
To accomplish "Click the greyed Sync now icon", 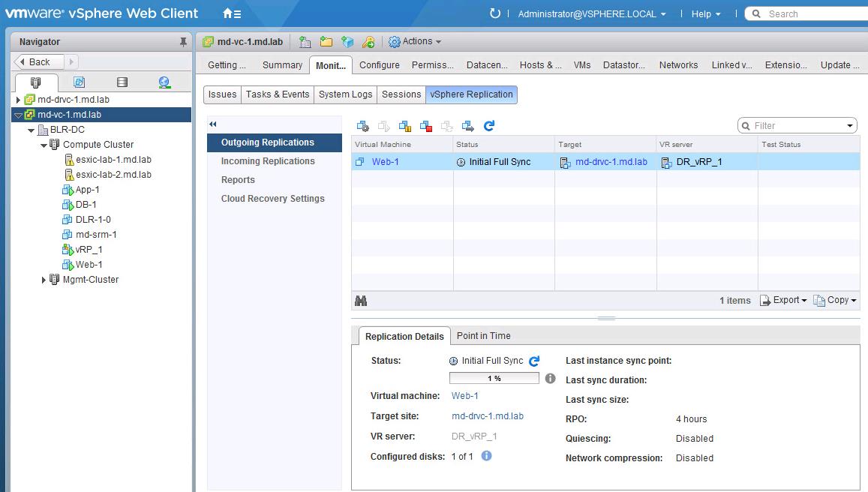I will pyautogui.click(x=446, y=126).
